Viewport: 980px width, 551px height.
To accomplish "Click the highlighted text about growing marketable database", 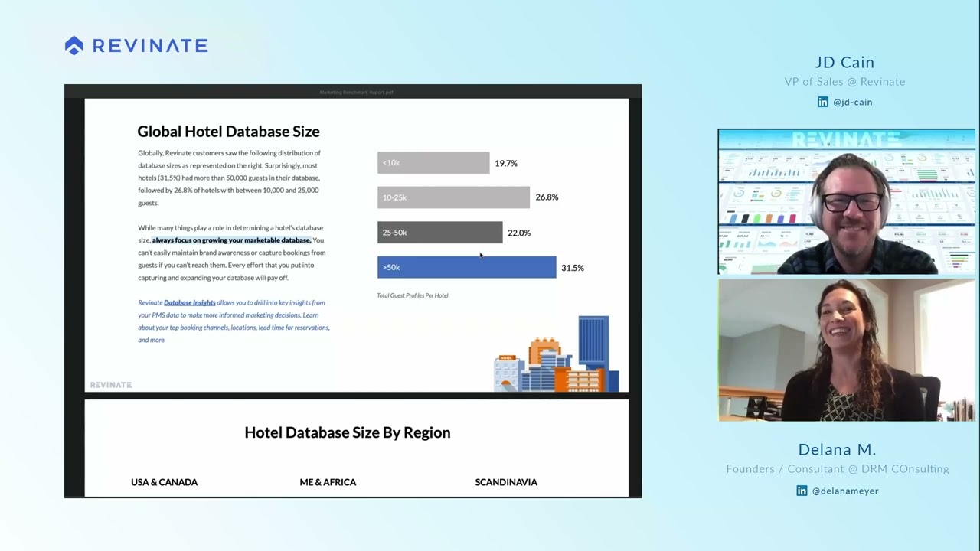I will click(231, 240).
